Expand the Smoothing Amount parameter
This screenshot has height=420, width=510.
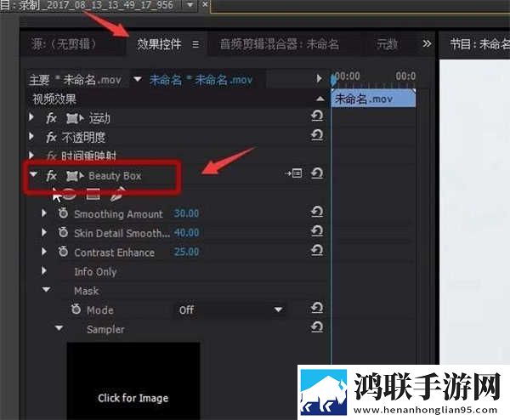pyautogui.click(x=44, y=213)
